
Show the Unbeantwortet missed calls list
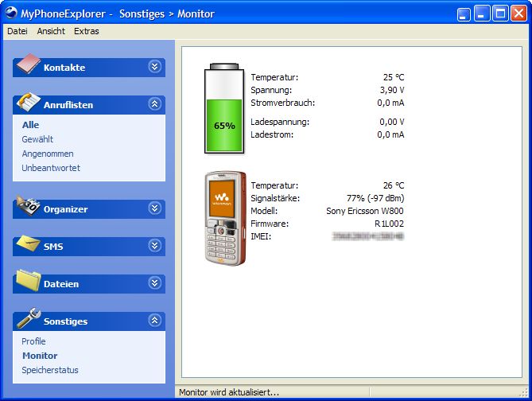(x=51, y=168)
